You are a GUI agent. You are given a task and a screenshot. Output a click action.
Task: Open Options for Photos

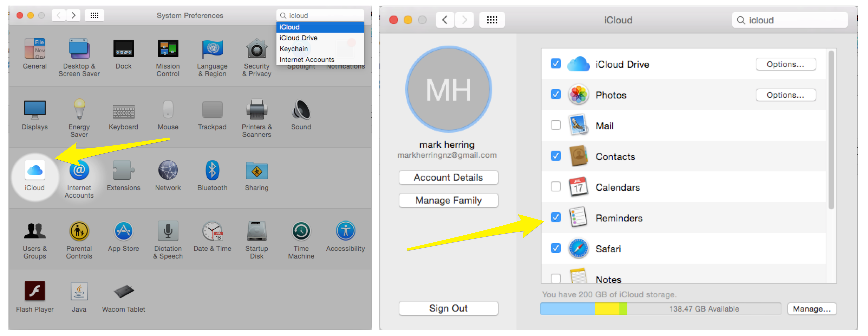(x=786, y=95)
